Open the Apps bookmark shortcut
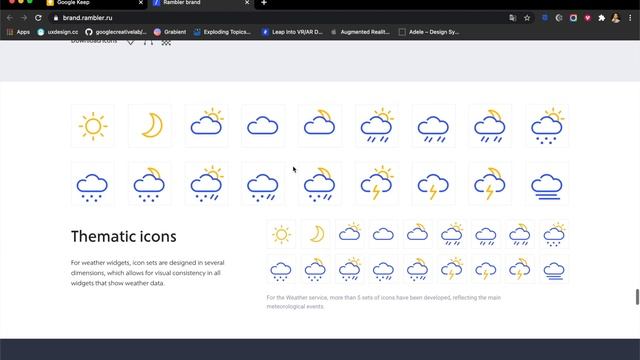This screenshot has width=640, height=360. [19, 32]
